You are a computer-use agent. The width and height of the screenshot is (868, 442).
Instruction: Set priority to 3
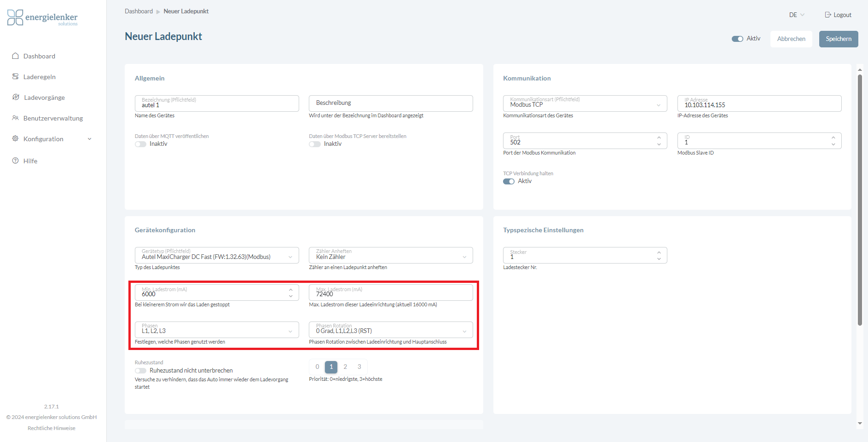tap(359, 367)
